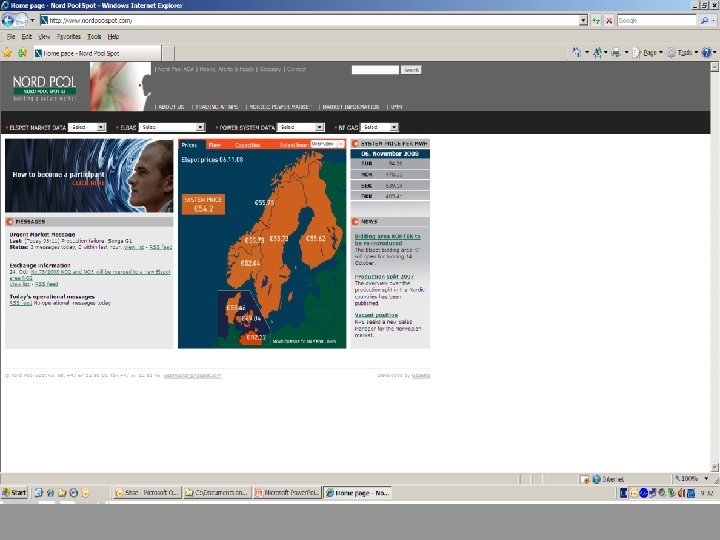Screen dimensions: 720x540
Task: Switch to the Capacities map tab
Action: click(248, 145)
